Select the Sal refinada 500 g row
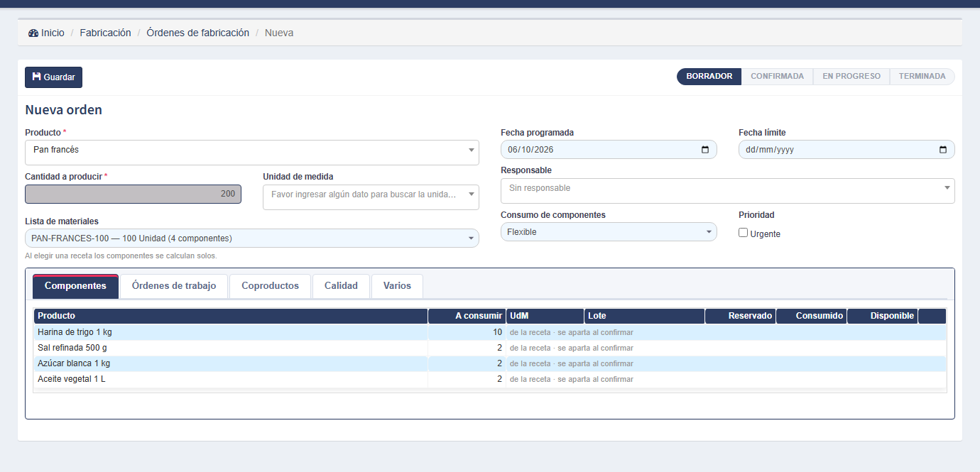This screenshot has height=472, width=980. [x=490, y=348]
